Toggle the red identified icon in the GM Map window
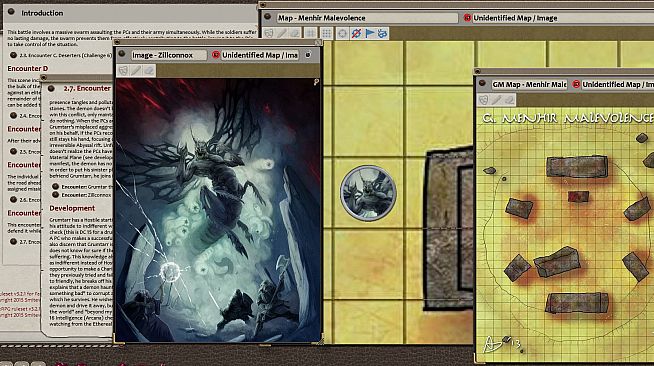654x366 pixels. 576,84
